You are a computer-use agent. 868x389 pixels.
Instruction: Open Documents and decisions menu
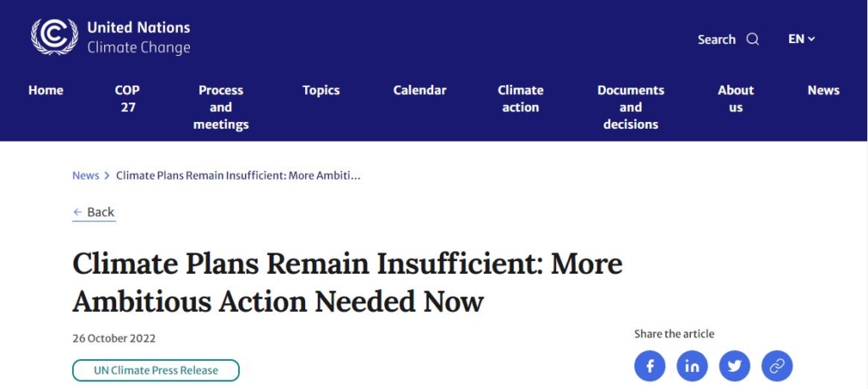[631, 107]
